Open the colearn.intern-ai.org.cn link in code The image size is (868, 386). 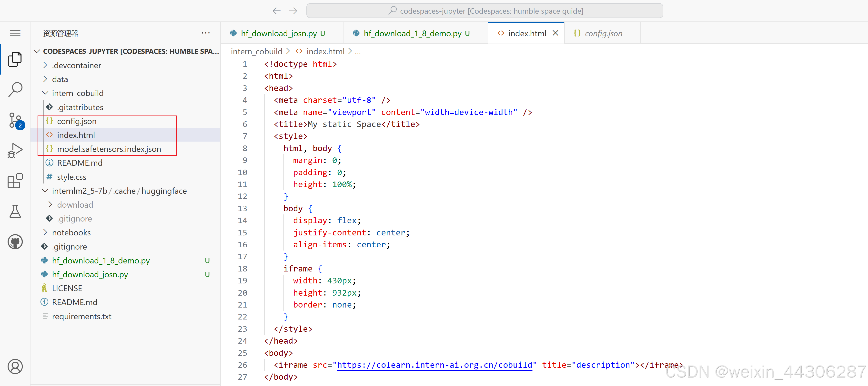[435, 365]
